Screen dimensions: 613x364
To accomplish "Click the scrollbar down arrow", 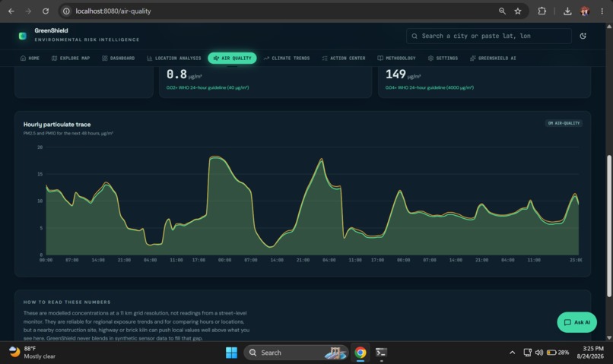I will pyautogui.click(x=608, y=337).
